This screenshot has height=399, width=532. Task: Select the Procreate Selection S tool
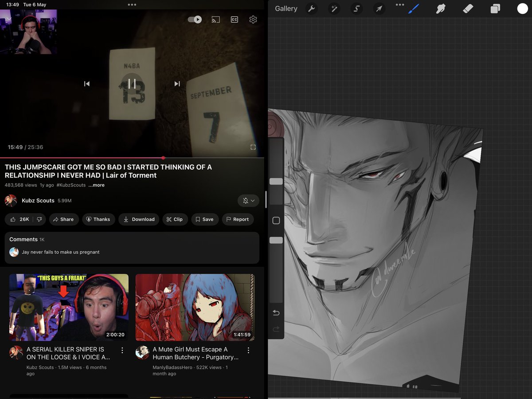(x=356, y=9)
